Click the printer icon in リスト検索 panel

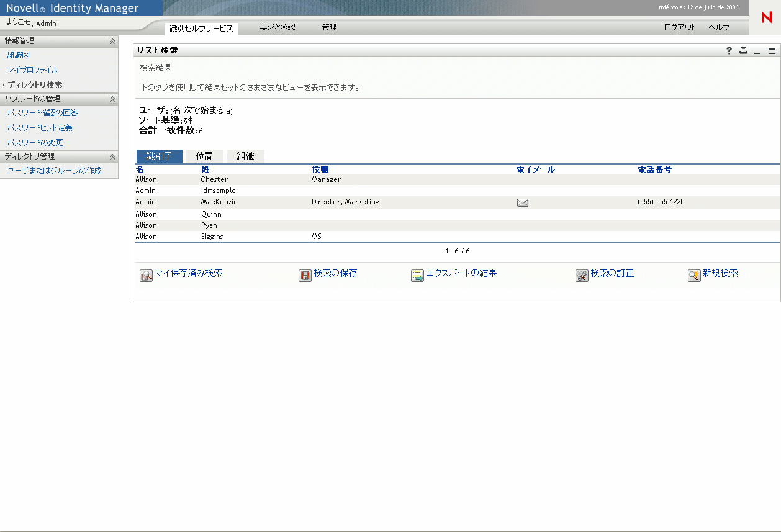(x=743, y=51)
